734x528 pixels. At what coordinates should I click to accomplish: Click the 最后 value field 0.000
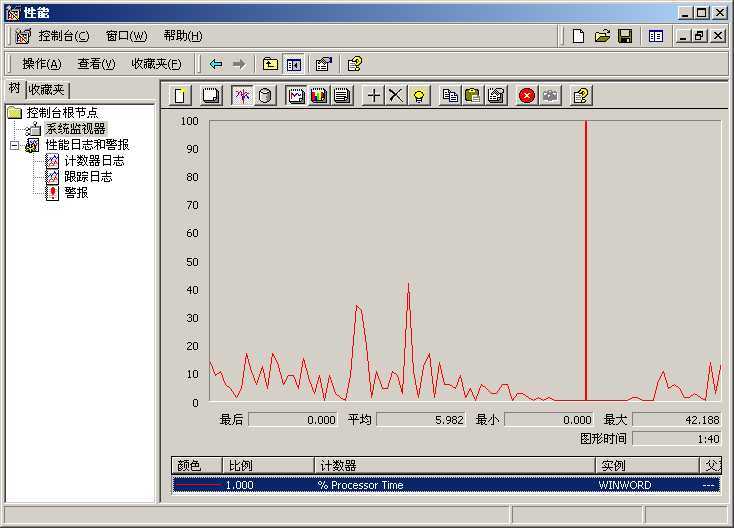pyautogui.click(x=293, y=420)
